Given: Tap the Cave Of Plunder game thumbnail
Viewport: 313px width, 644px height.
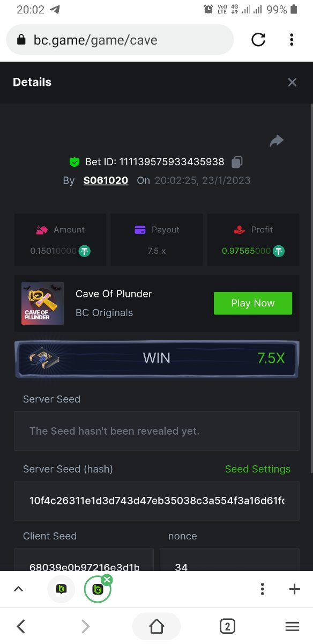Looking at the screenshot, I should click(43, 303).
